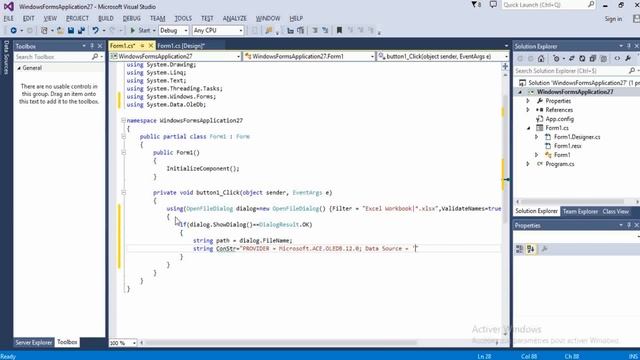Click the increase indent toolbar icon

(x=301, y=31)
